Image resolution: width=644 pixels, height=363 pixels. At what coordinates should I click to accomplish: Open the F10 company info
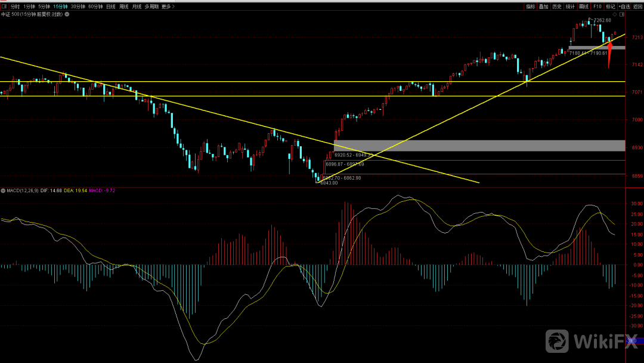click(x=597, y=7)
